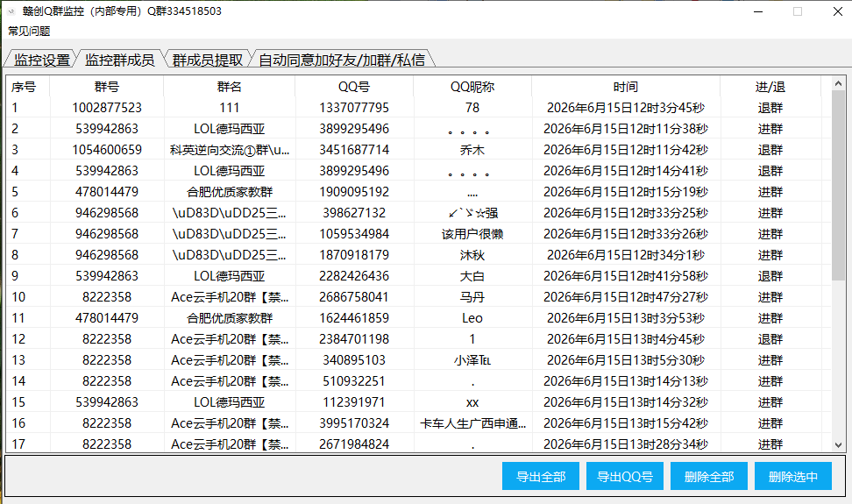This screenshot has width=852, height=504.
Task: Click 合肥优质家教群 in row 11
Action: 230,318
